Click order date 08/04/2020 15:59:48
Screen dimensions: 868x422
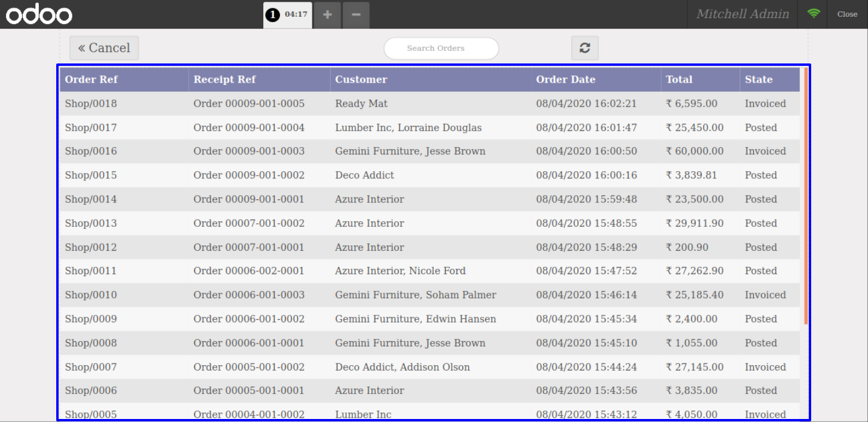(586, 199)
